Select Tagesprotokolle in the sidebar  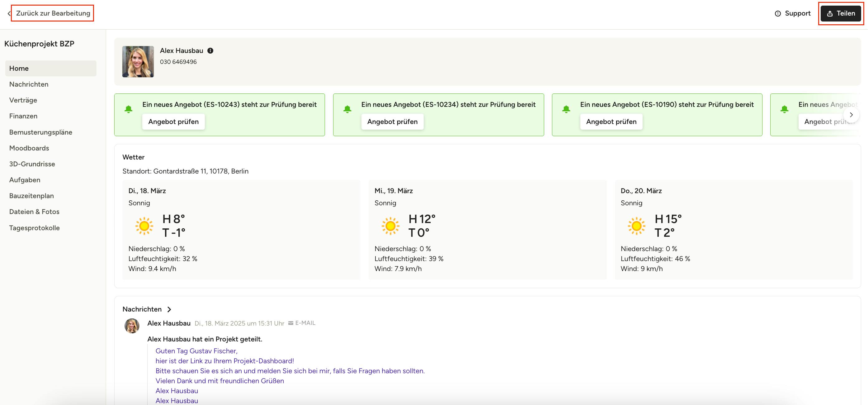(x=34, y=228)
